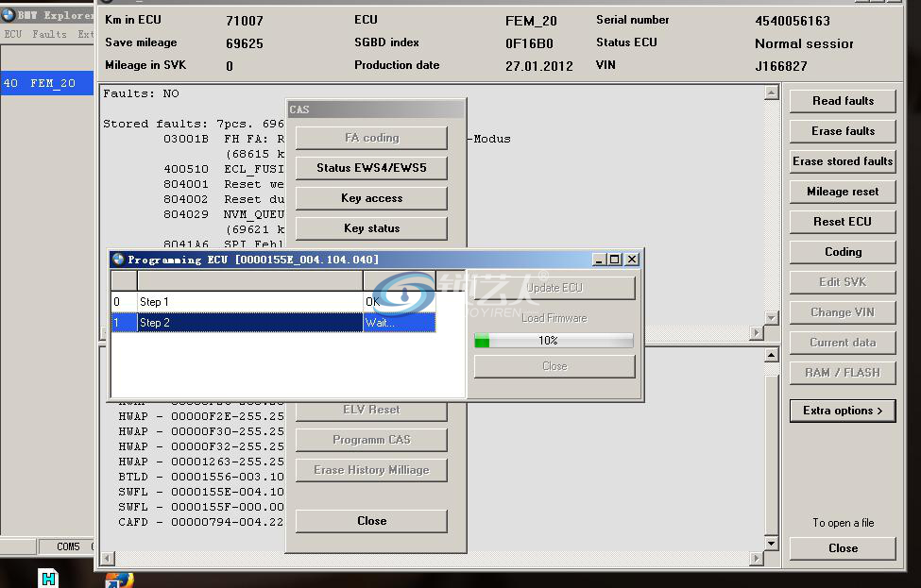921x588 pixels.
Task: Click Close button in Programming ECU window
Action: pos(554,366)
